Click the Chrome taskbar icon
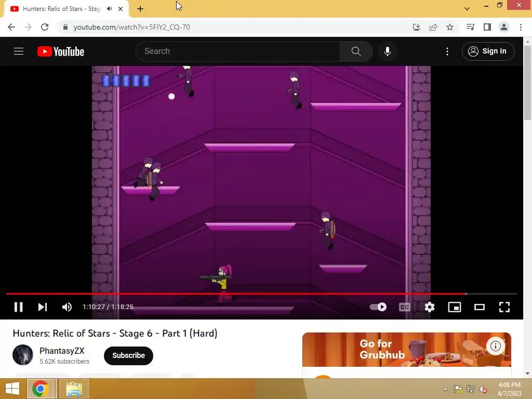The height and width of the screenshot is (399, 532). tap(41, 389)
